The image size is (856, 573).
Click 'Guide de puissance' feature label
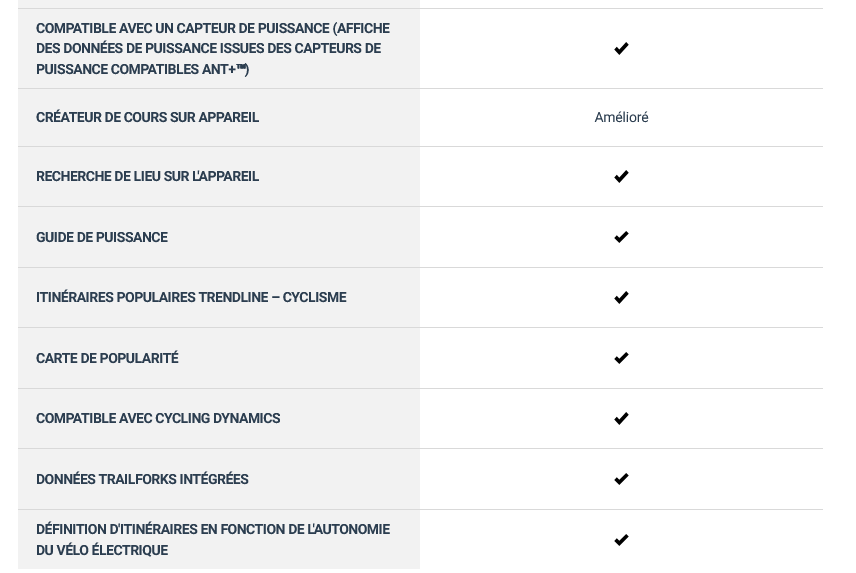pos(102,237)
